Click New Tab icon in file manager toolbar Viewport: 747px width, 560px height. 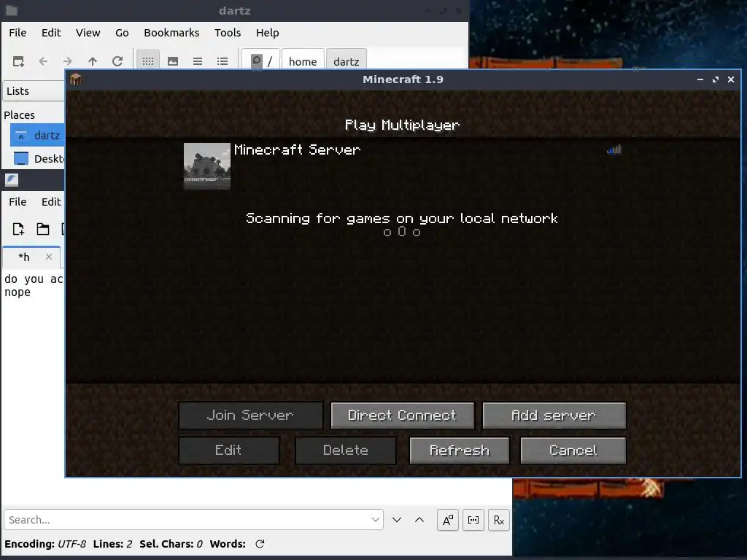click(x=18, y=61)
